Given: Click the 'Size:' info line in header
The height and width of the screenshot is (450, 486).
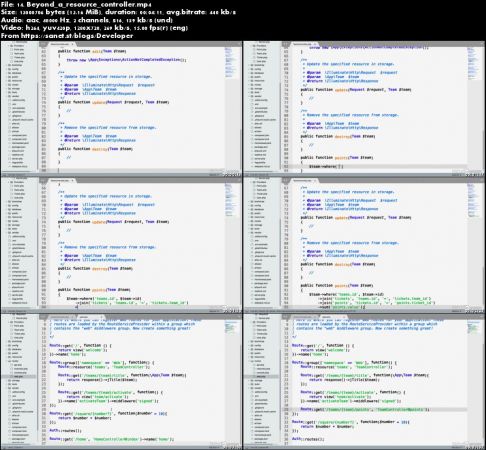Looking at the screenshot, I should point(118,12).
